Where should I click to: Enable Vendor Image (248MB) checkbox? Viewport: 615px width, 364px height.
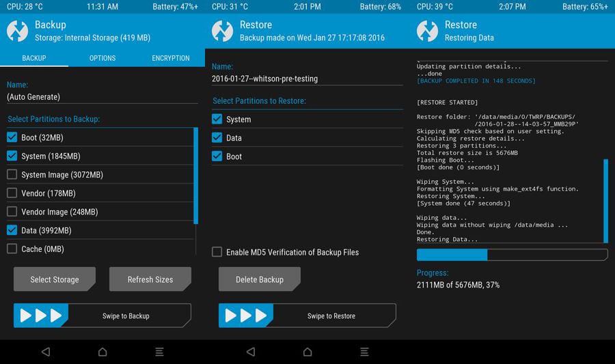pyautogui.click(x=12, y=212)
